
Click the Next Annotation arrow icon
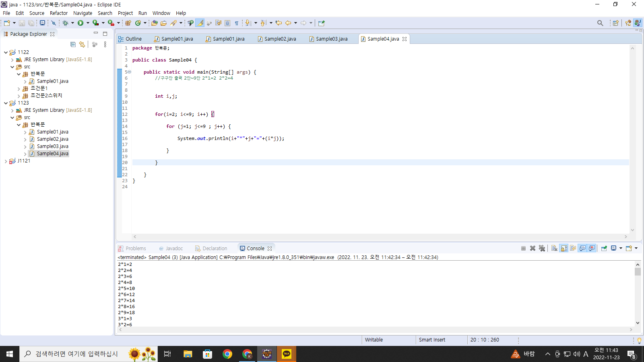click(x=248, y=23)
